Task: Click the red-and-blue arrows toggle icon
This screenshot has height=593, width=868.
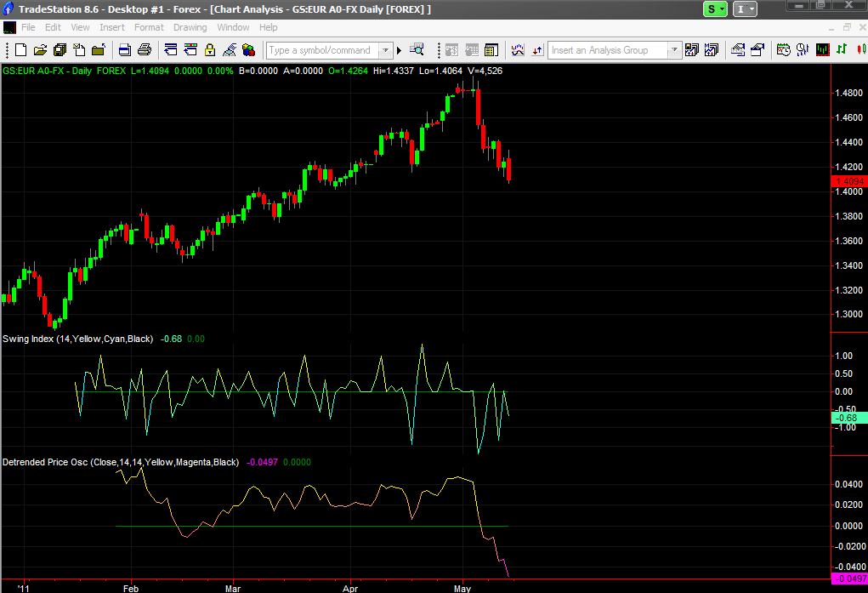Action: [x=537, y=50]
